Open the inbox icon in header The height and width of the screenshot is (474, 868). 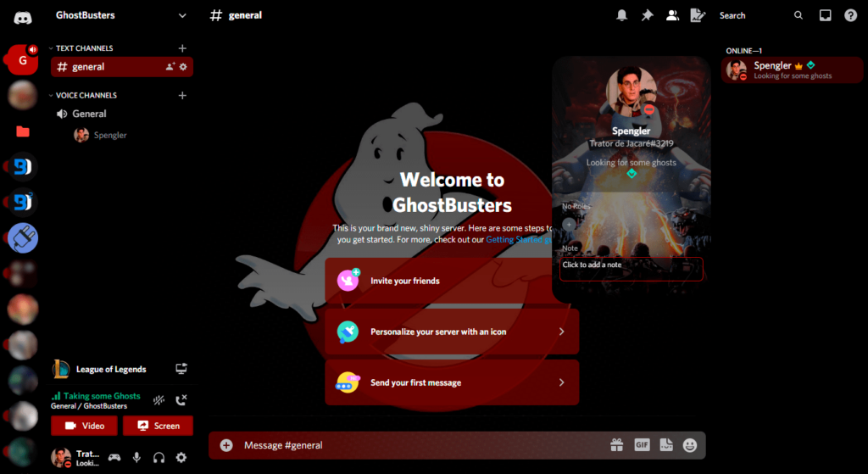825,15
